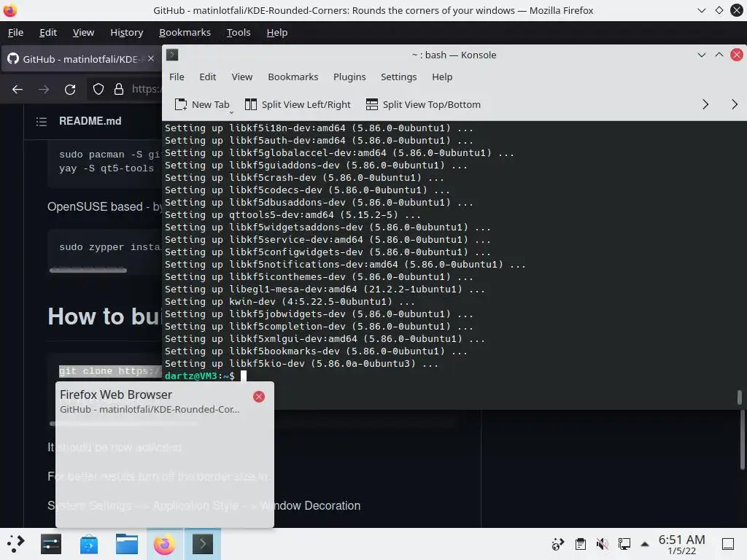The image size is (747, 560).
Task: Click the muted volume tray icon
Action: click(x=602, y=544)
